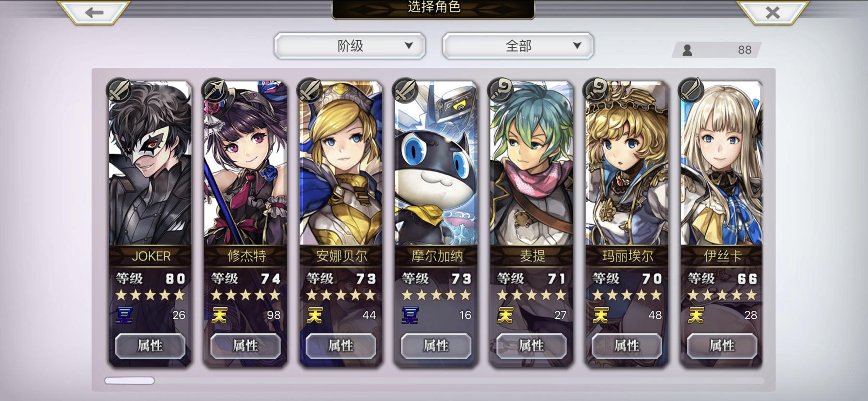Click 修杰特's spear class icon
The image size is (868, 401).
214,90
